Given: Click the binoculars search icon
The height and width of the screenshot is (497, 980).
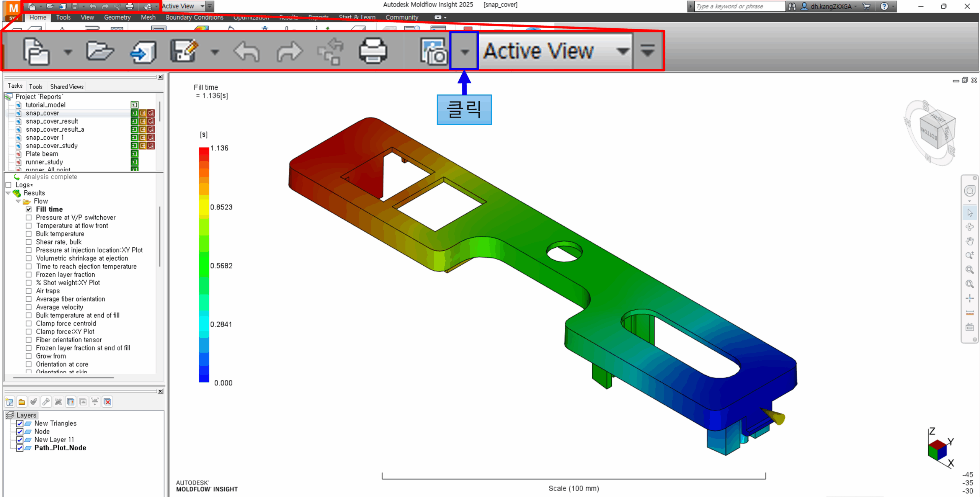Looking at the screenshot, I should (792, 6).
